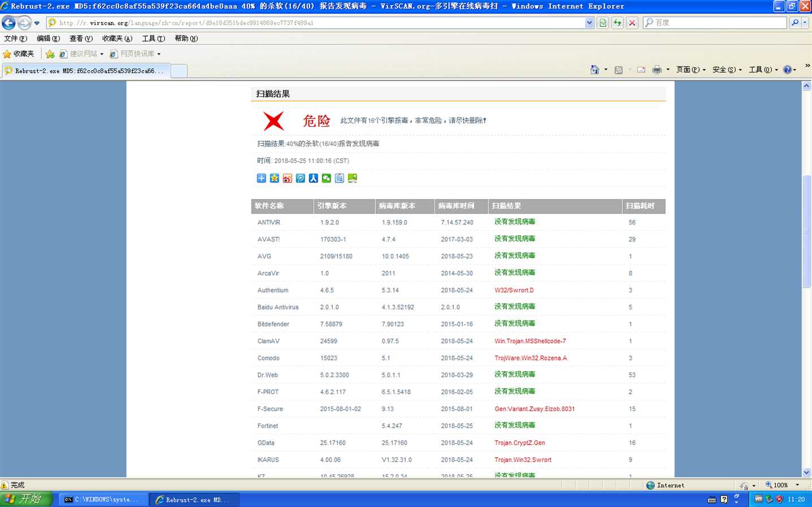
Task: Share to Tencent Weibo icon
Action: click(x=300, y=178)
